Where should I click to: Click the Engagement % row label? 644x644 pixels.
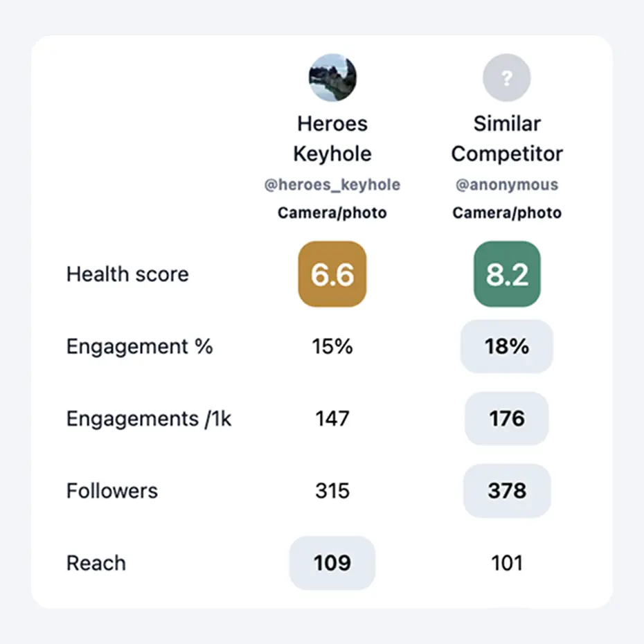tap(139, 346)
